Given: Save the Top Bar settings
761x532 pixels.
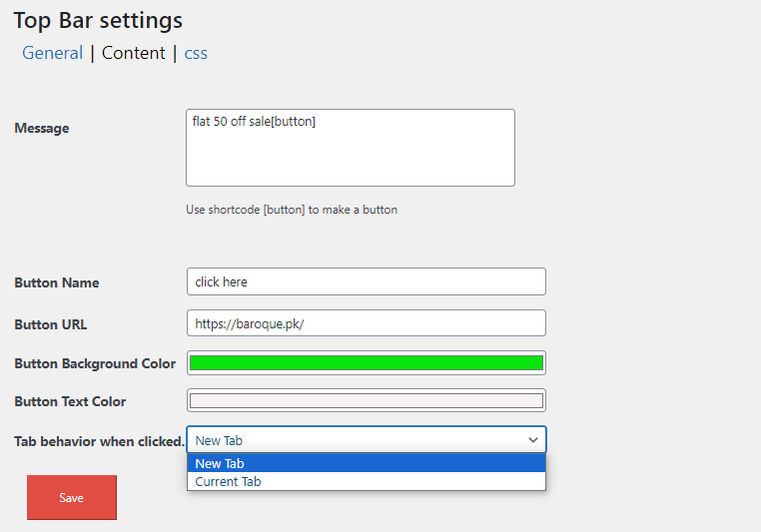Looking at the screenshot, I should point(72,498).
